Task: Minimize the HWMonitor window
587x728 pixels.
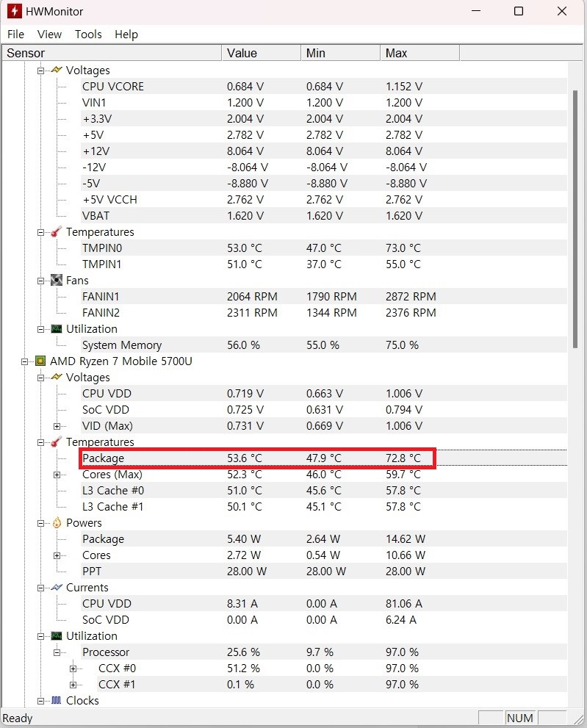Action: tap(476, 11)
